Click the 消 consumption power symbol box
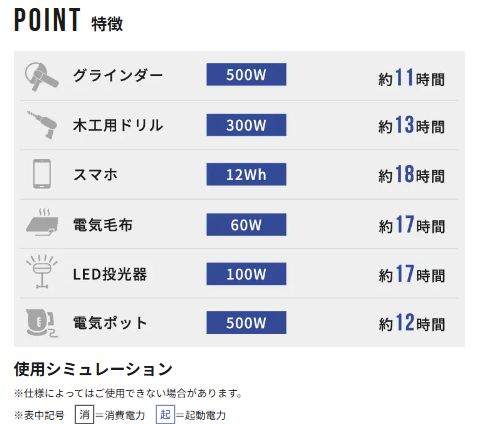 point(84,414)
